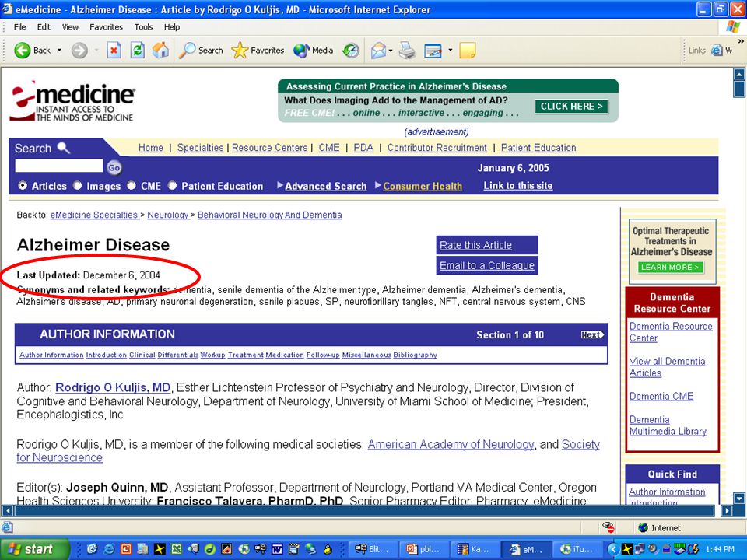Open the Search pane from toolbar
The height and width of the screenshot is (560, 747).
tap(201, 50)
